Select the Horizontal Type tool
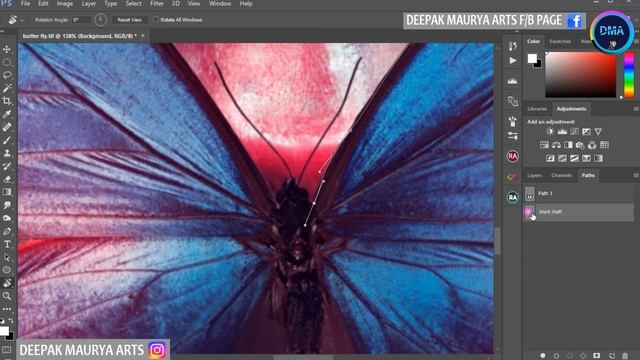Viewport: 640px width, 360px height. pyautogui.click(x=7, y=244)
